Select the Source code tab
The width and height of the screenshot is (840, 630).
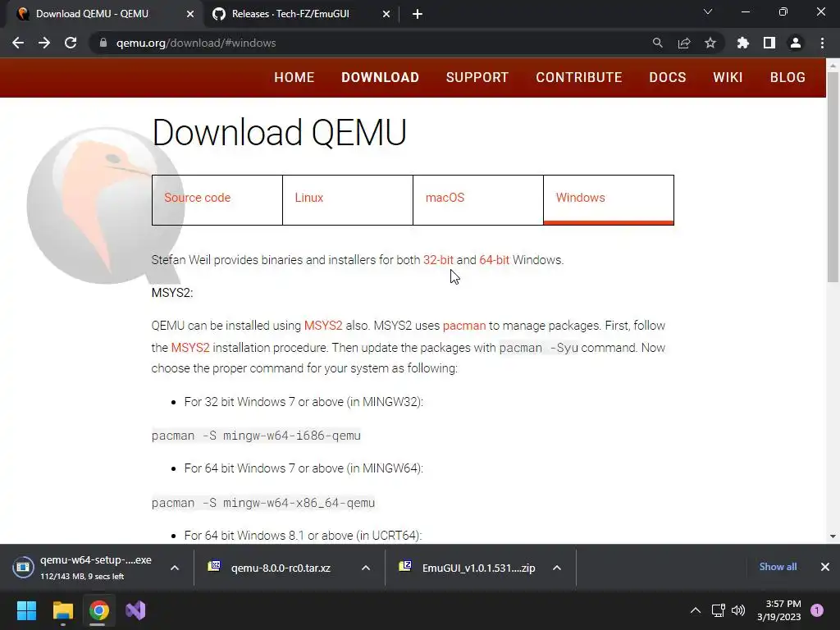tap(217, 200)
